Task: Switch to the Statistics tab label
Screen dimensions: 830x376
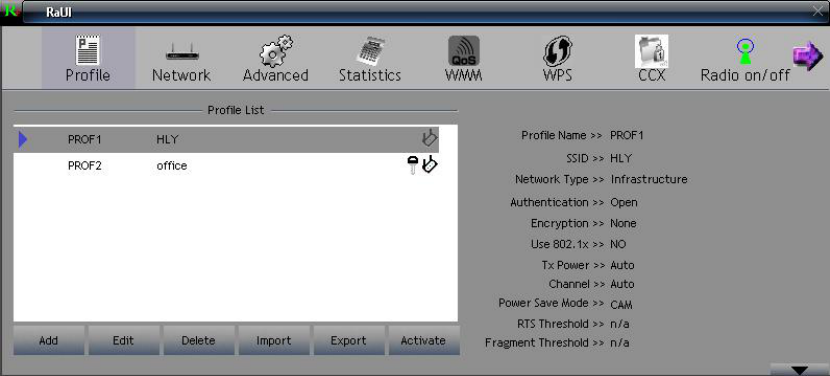Action: (370, 75)
